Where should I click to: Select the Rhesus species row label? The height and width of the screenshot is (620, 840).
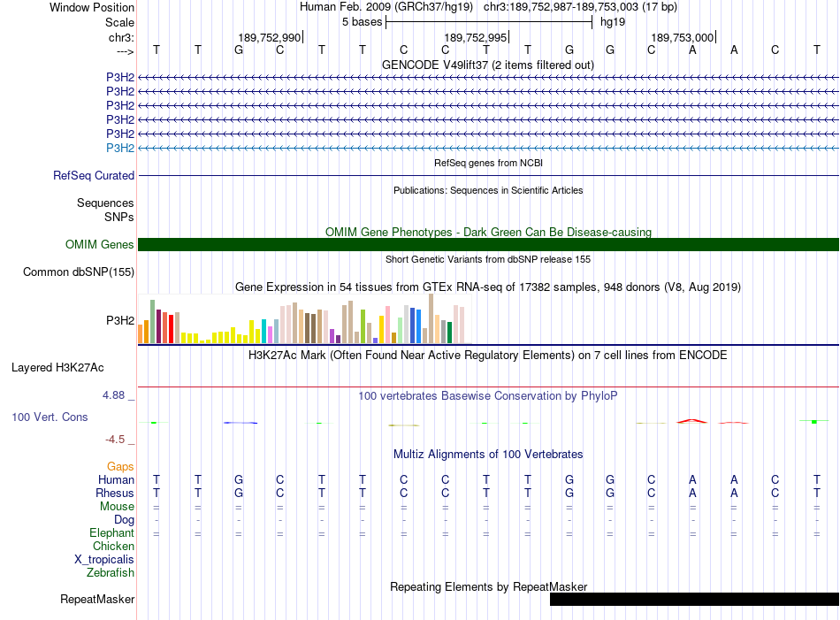pyautogui.click(x=115, y=493)
